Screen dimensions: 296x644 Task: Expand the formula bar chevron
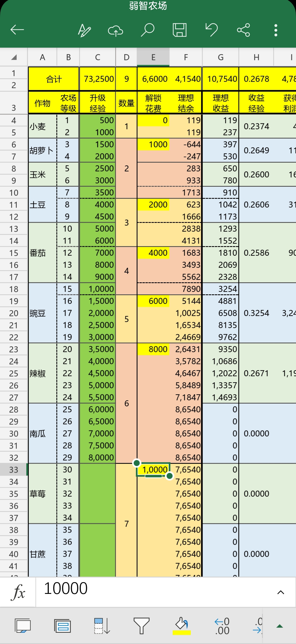pyautogui.click(x=280, y=593)
